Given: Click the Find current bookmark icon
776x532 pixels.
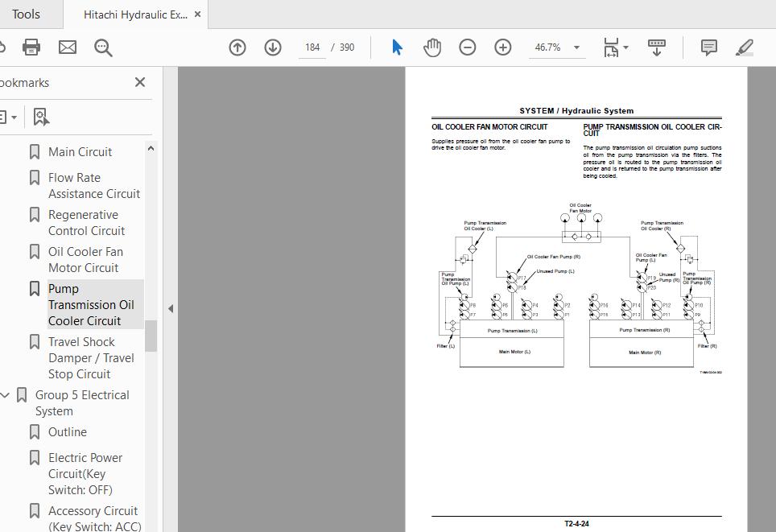Looking at the screenshot, I should (x=40, y=118).
